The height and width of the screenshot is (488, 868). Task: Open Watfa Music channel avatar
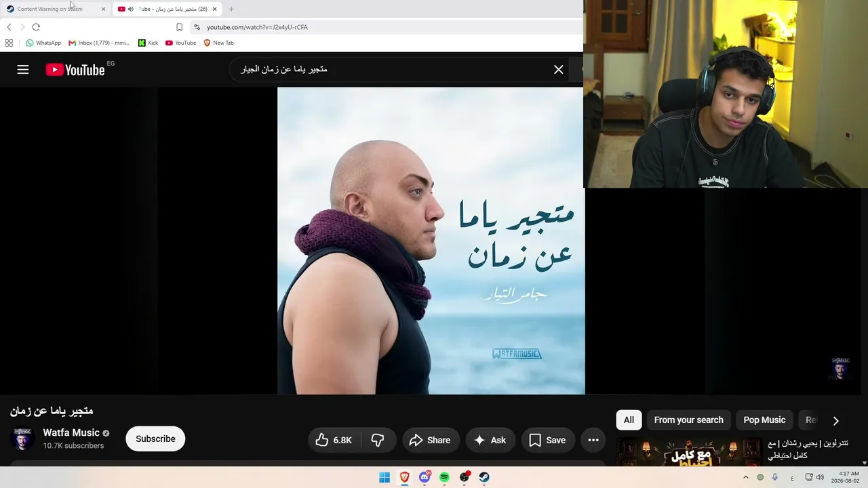(x=23, y=439)
